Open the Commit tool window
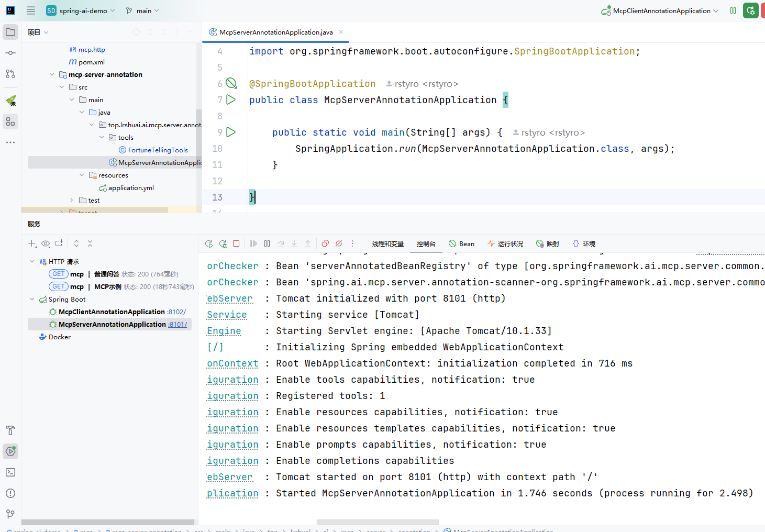Viewport: 765px width, 532px height. click(x=10, y=53)
